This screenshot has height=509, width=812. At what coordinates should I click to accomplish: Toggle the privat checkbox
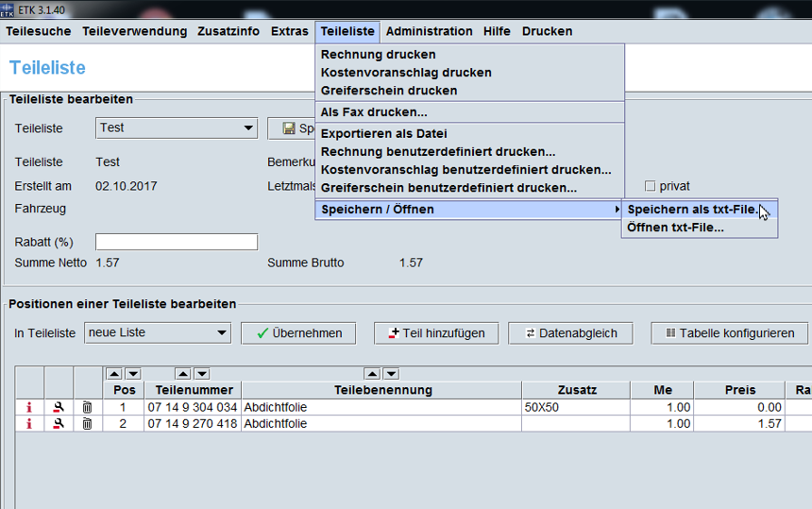(650, 186)
